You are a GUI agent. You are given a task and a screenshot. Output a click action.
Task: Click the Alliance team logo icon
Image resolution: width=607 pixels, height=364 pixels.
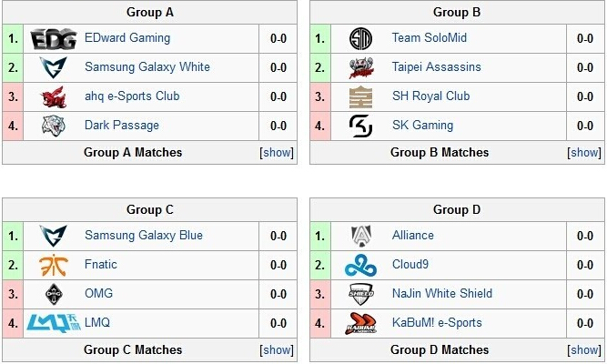(x=360, y=236)
